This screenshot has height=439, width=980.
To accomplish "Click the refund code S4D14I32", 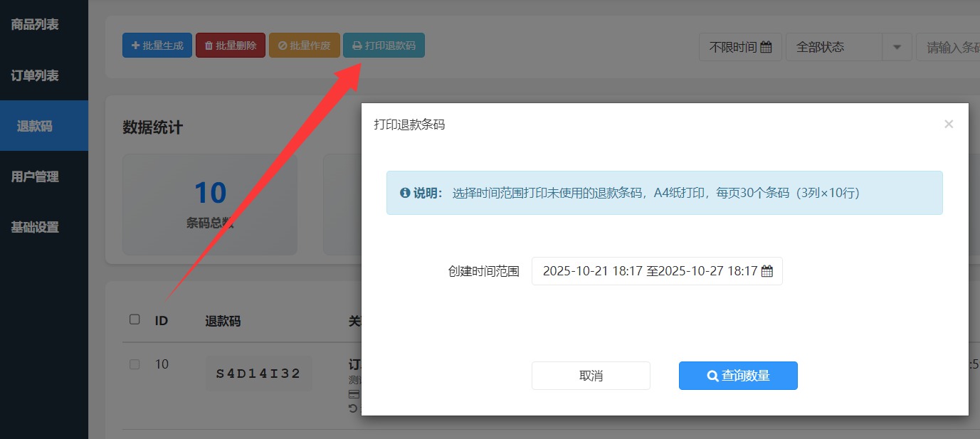I will tap(258, 374).
